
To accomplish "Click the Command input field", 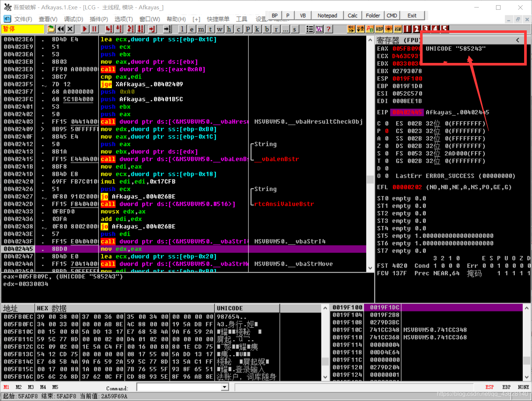I will 179,387.
